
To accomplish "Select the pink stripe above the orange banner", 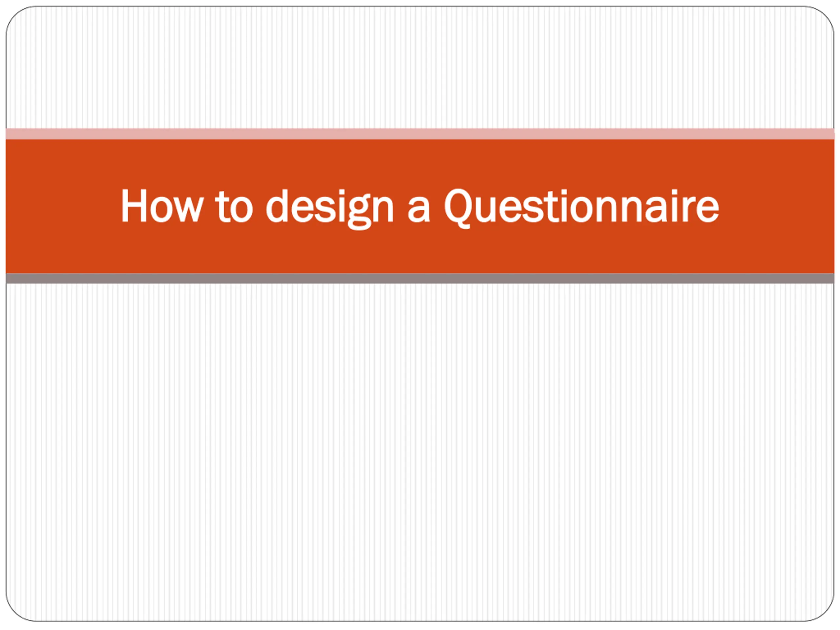I will pyautogui.click(x=420, y=134).
